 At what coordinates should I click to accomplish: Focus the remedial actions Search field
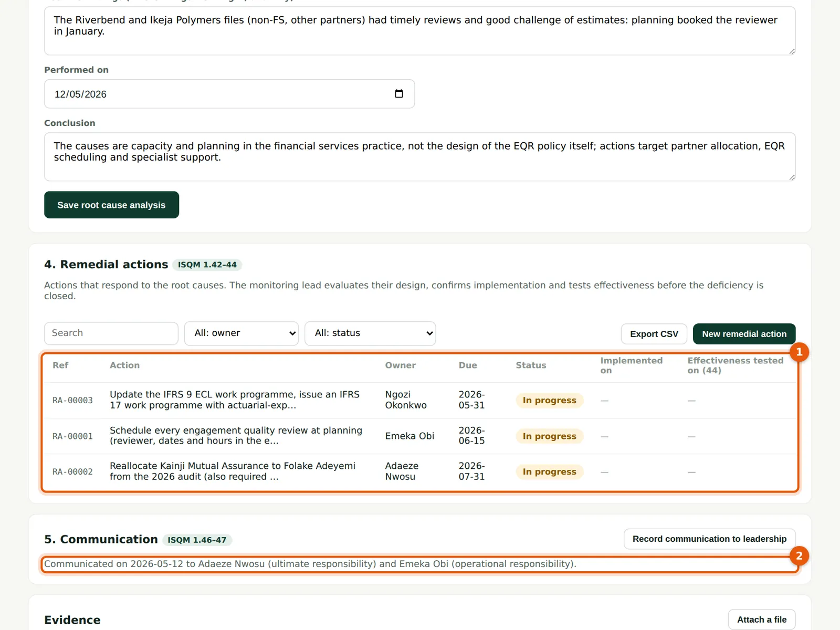[x=111, y=333]
